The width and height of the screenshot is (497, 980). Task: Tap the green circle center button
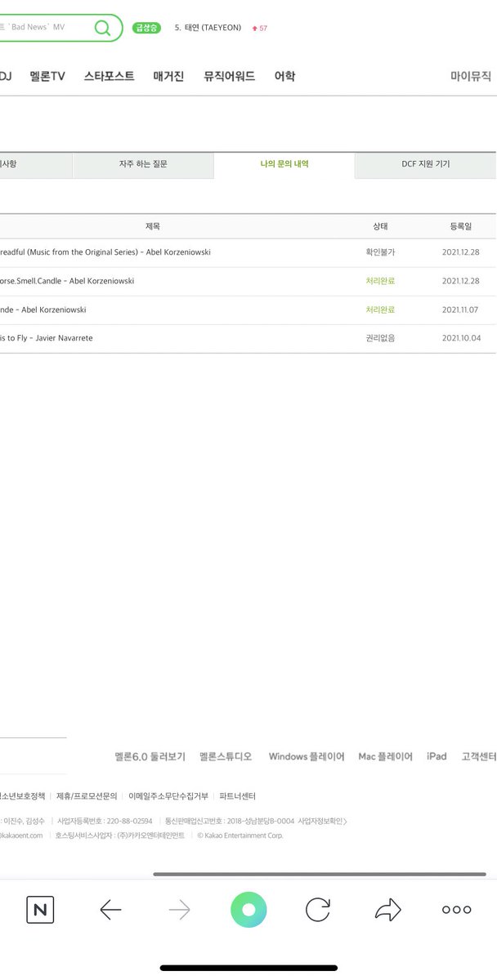click(248, 910)
